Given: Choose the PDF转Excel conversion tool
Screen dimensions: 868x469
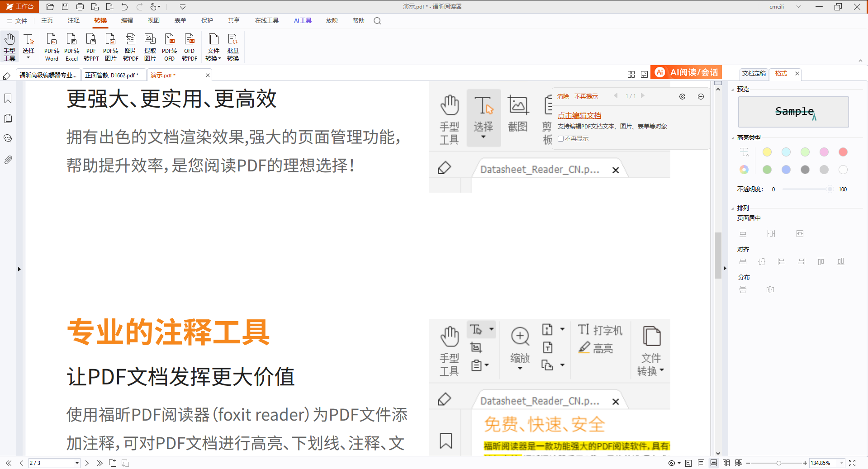Looking at the screenshot, I should pos(71,47).
